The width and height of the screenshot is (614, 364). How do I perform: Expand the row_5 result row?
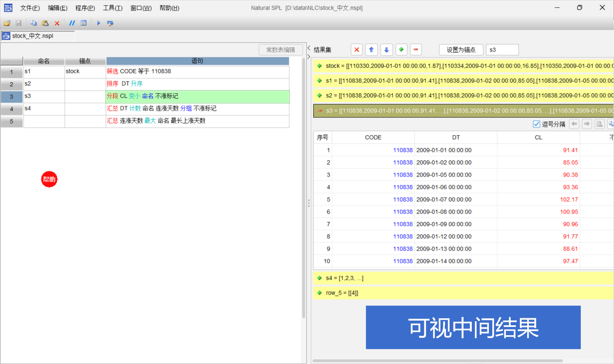320,293
